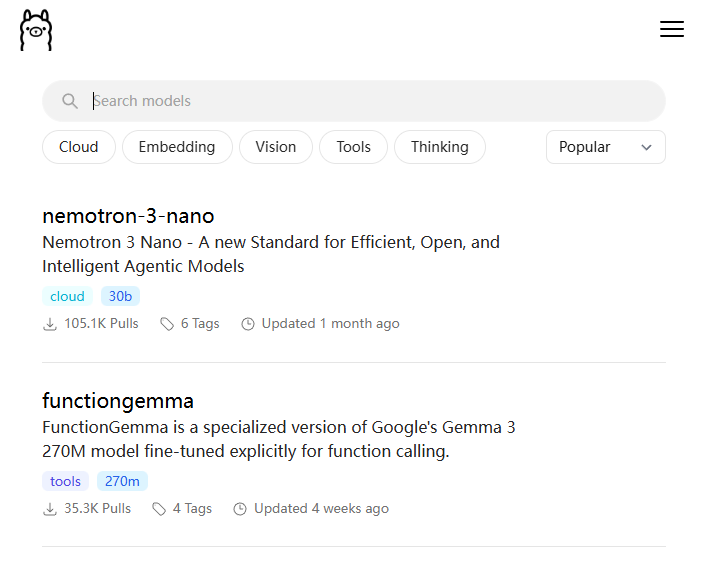Toggle the Cloud filter
Image resolution: width=710 pixels, height=574 pixels.
point(79,147)
